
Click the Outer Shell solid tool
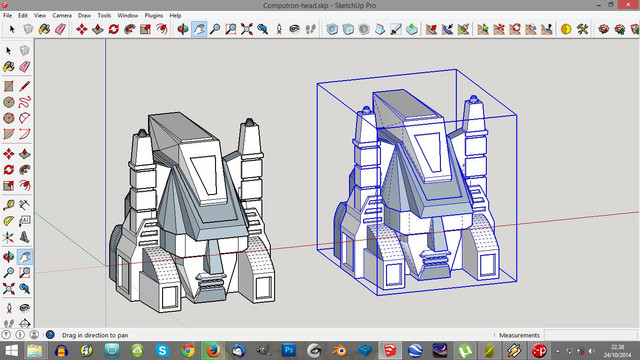click(332, 29)
